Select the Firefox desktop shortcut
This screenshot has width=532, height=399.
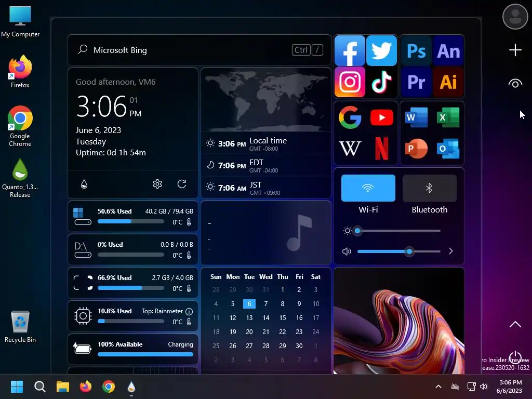coord(20,72)
